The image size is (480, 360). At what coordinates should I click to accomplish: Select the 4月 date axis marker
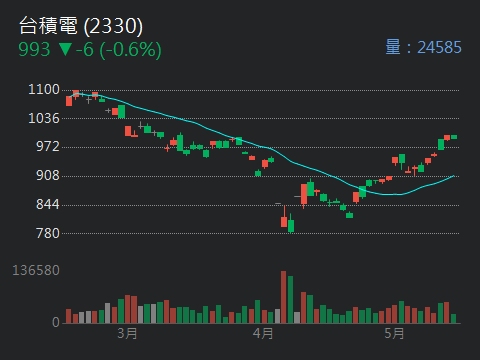263,333
